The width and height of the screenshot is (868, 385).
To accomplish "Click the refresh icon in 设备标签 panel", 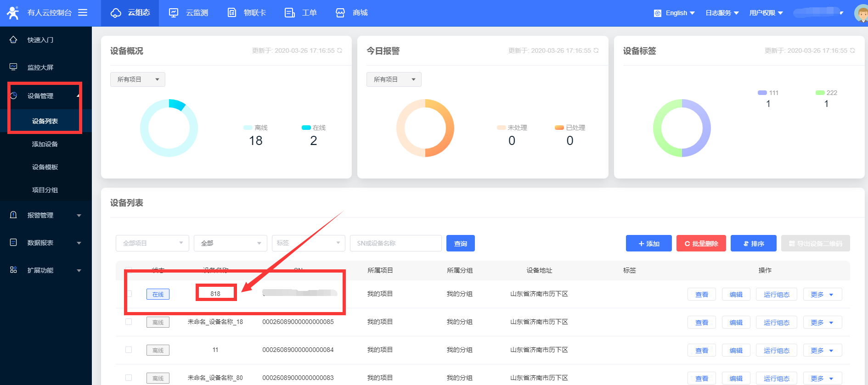I will [852, 50].
